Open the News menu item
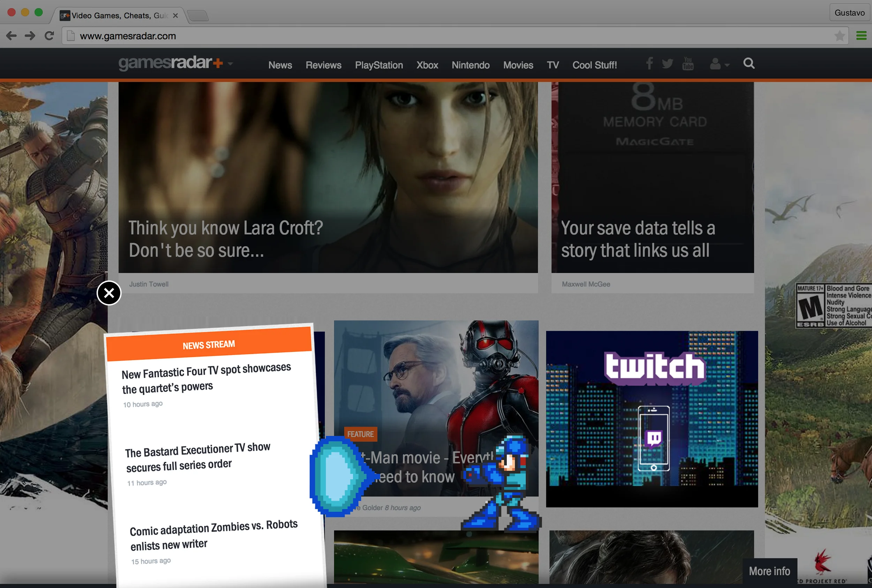 coord(280,65)
